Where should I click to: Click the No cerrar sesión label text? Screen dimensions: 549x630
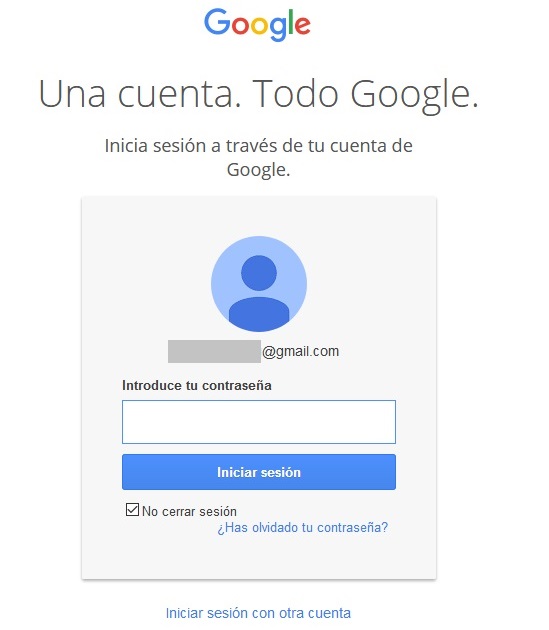(x=189, y=511)
